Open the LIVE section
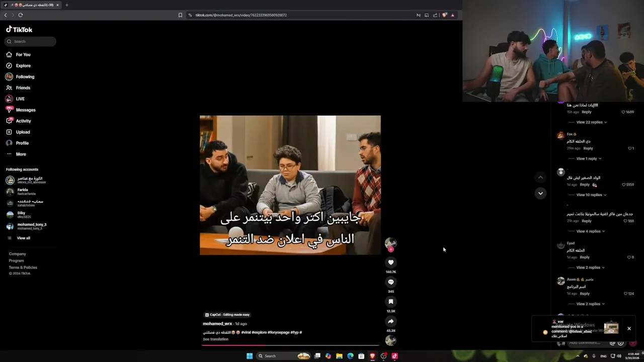This screenshot has width=644, height=362. [x=15, y=99]
